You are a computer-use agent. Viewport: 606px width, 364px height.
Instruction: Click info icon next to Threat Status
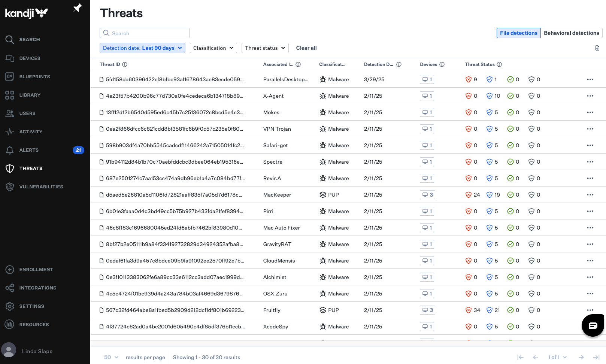tap(499, 64)
